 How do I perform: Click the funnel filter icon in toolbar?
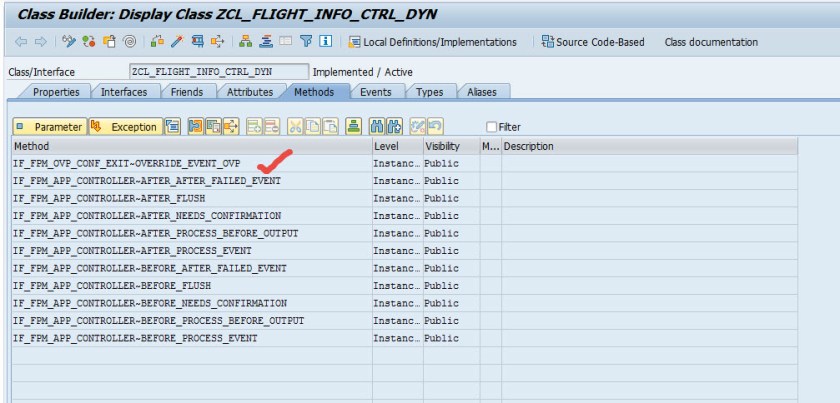305,42
